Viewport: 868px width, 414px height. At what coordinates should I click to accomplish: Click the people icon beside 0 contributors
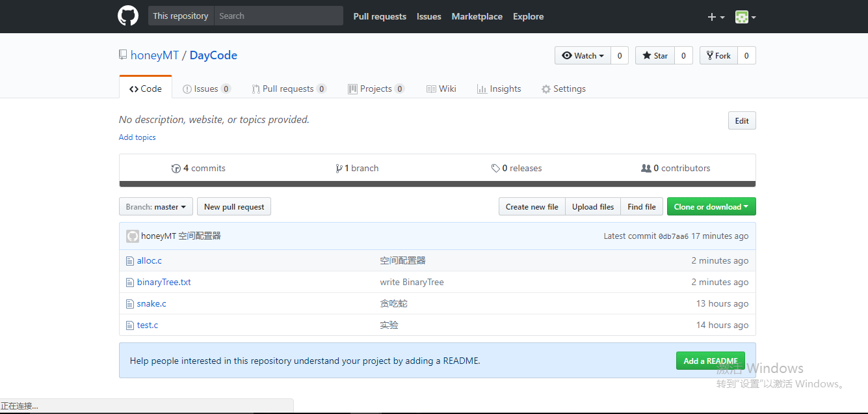pyautogui.click(x=646, y=169)
